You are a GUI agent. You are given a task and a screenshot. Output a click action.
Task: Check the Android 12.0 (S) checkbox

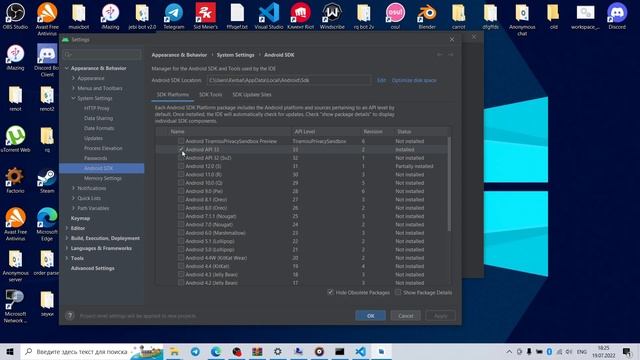181,166
